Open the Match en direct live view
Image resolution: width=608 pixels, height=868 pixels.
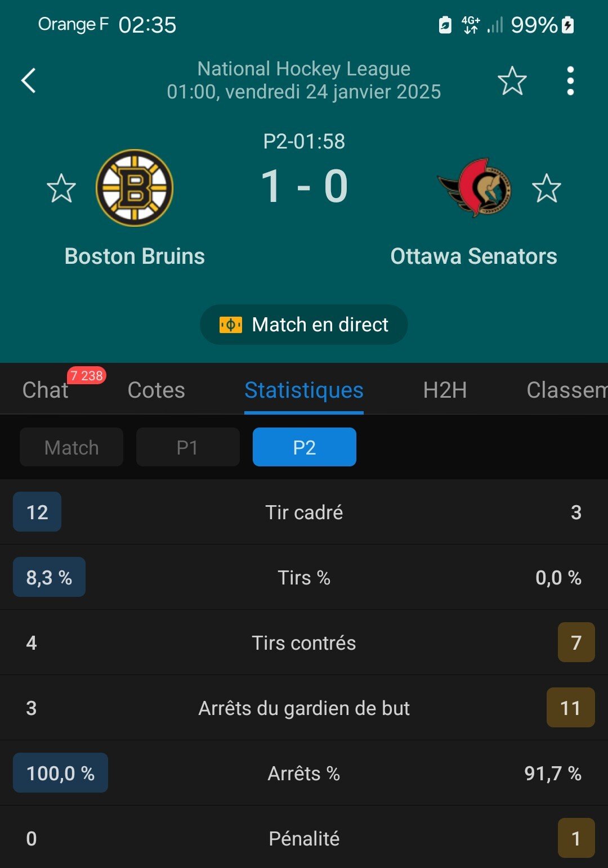click(304, 325)
